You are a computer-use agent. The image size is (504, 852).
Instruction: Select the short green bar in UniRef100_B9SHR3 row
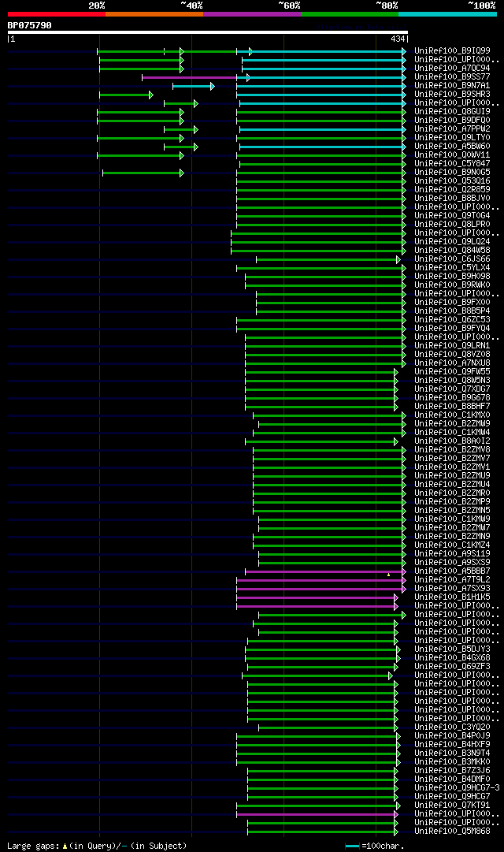click(126, 95)
